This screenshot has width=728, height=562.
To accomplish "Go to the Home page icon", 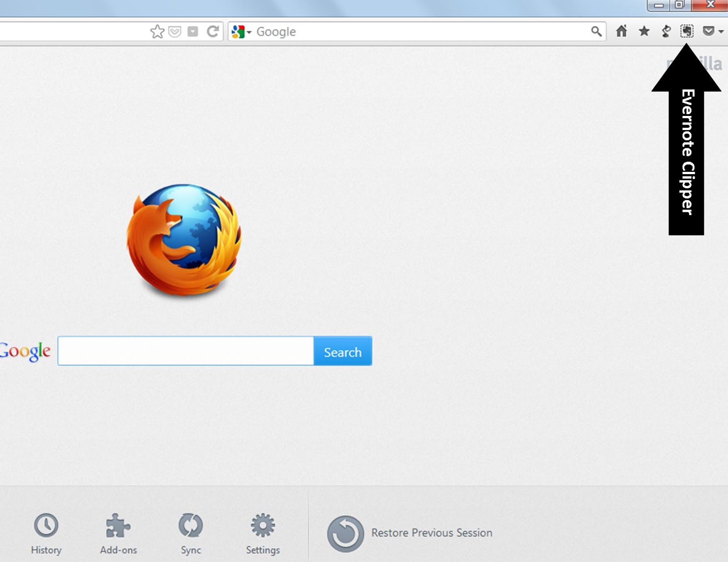I will [622, 31].
